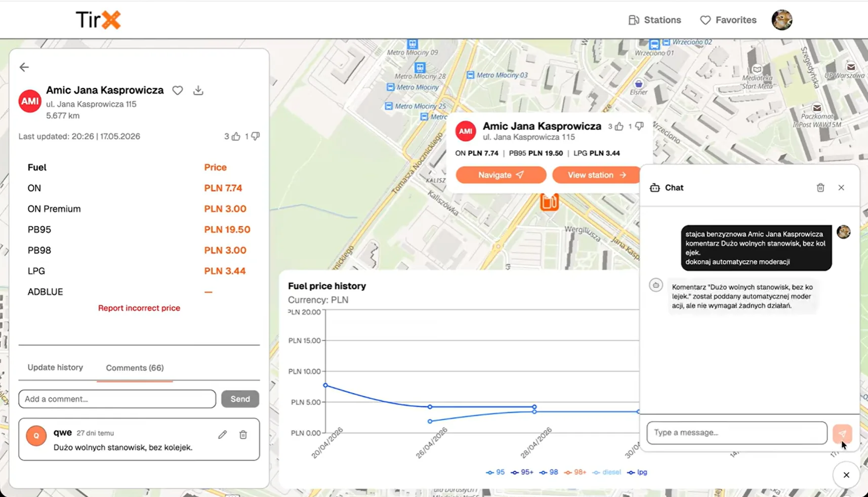Clear the chat with the trash icon

tap(820, 188)
